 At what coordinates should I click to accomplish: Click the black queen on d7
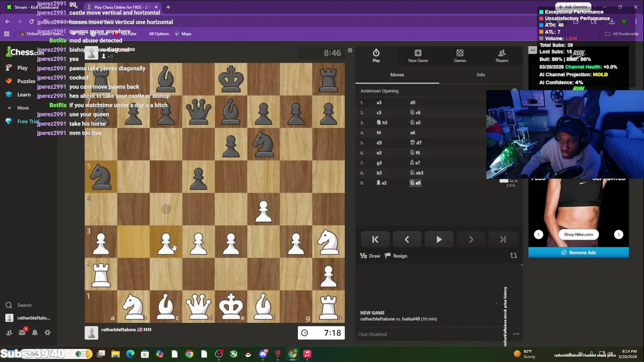pyautogui.click(x=198, y=112)
